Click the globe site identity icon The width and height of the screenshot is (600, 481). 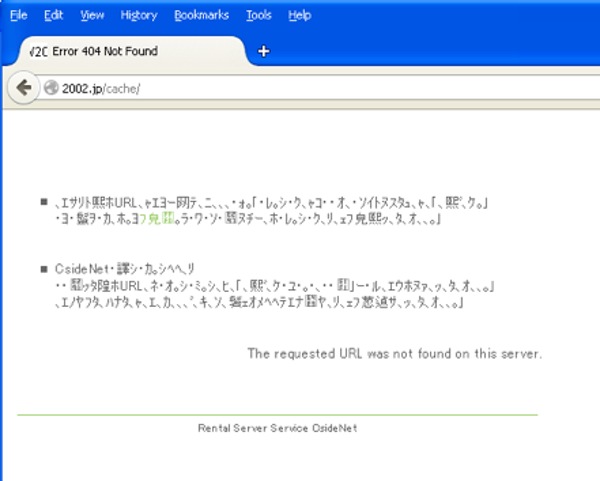pos(50,88)
